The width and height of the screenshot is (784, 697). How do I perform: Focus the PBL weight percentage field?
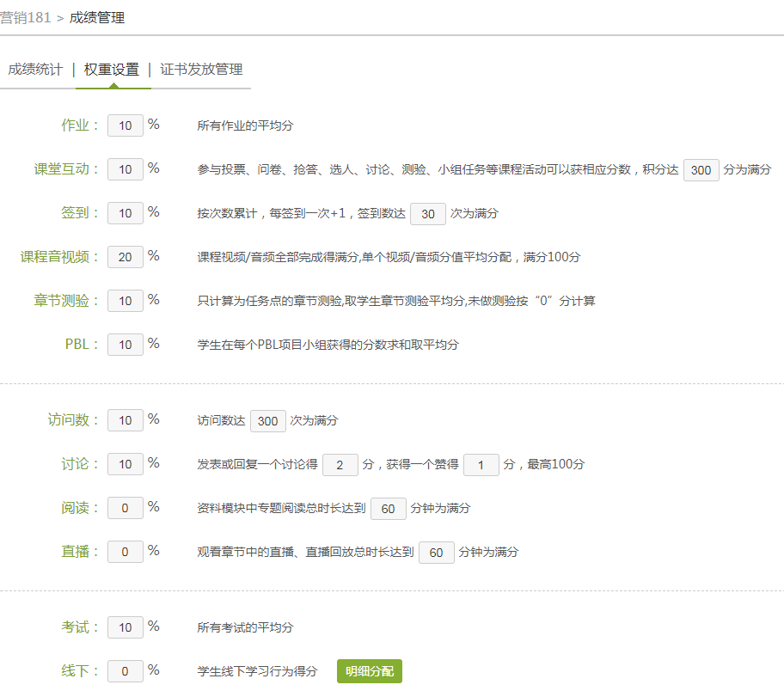click(x=126, y=345)
